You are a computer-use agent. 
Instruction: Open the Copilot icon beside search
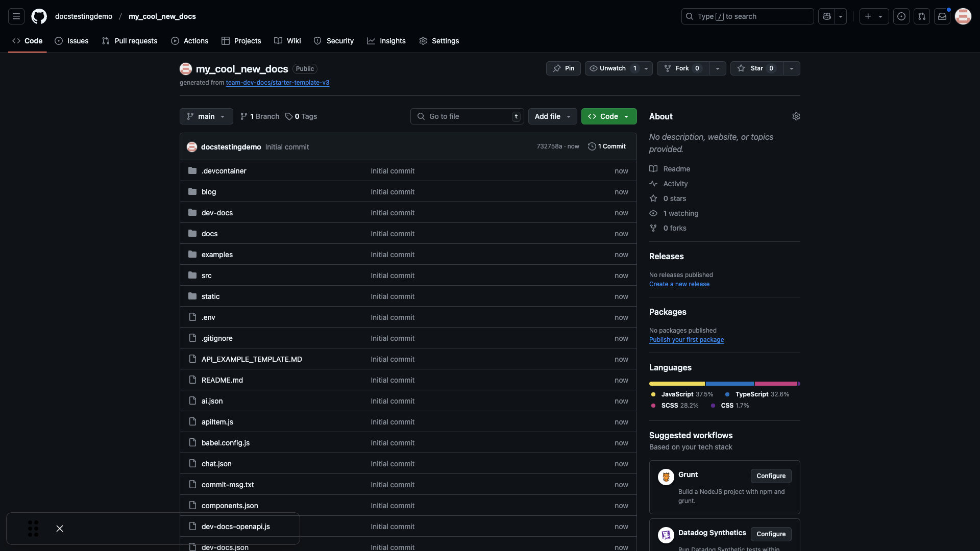click(827, 16)
